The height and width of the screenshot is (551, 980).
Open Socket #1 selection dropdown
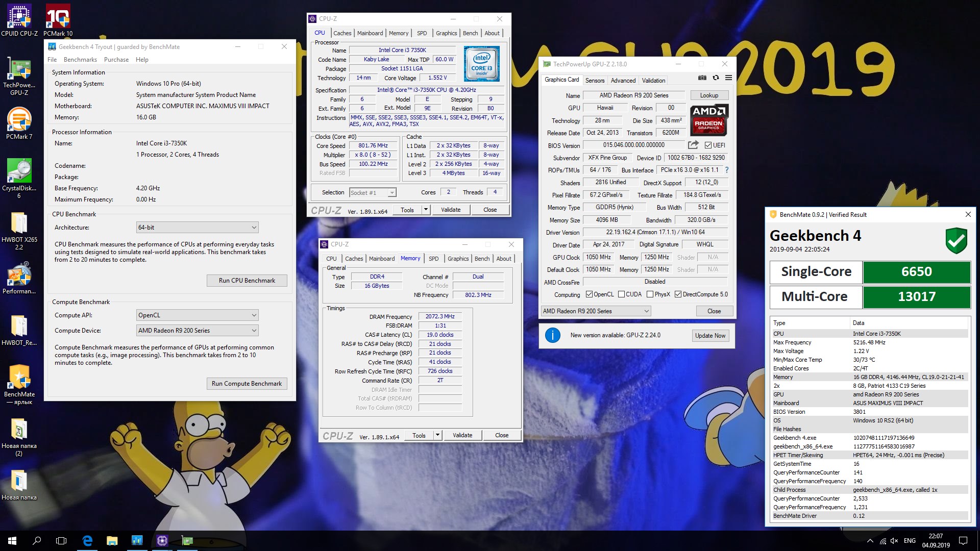tap(373, 192)
